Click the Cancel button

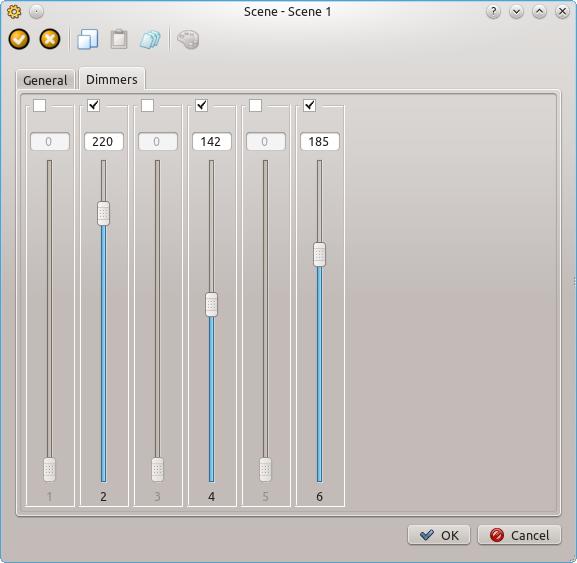[519, 535]
